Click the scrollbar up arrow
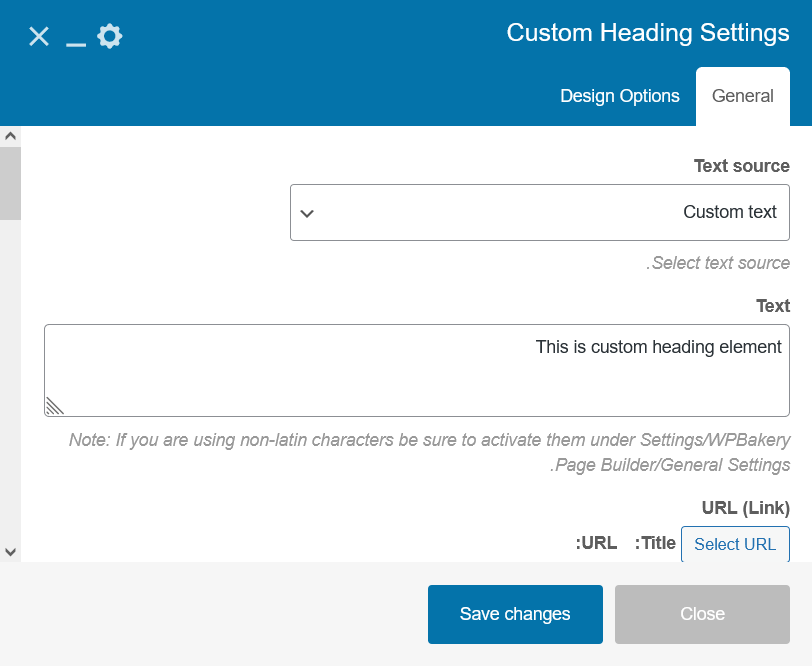This screenshot has width=812, height=666. tap(10, 137)
